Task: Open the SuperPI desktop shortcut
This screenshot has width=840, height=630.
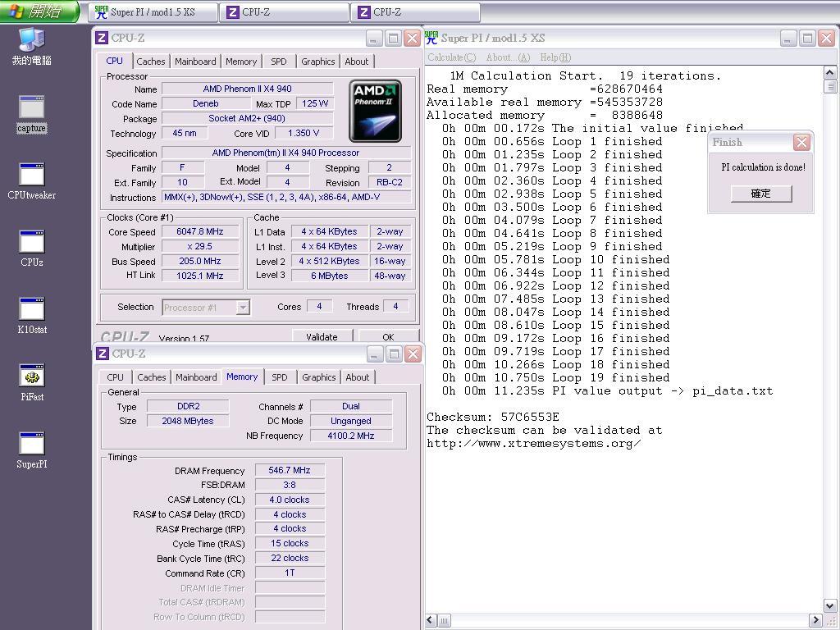Action: tap(32, 450)
